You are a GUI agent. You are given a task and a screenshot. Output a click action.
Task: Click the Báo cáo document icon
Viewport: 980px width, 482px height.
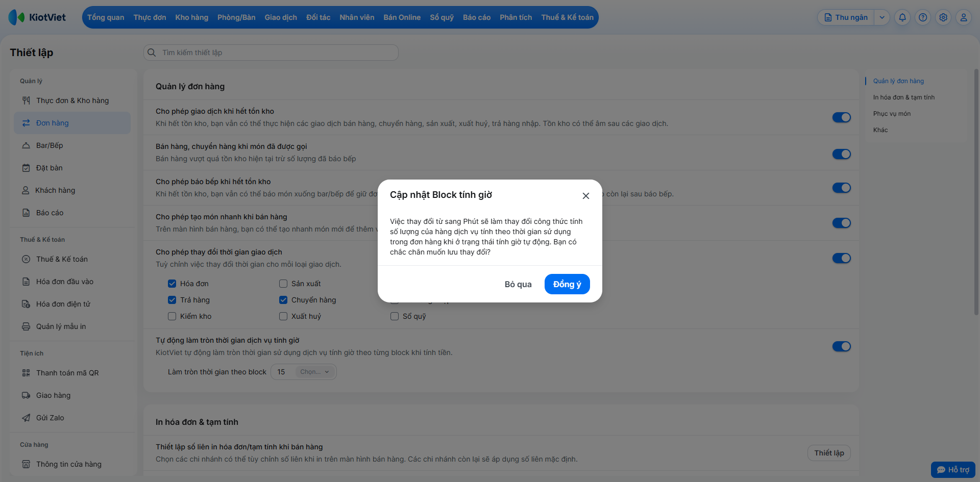(26, 213)
